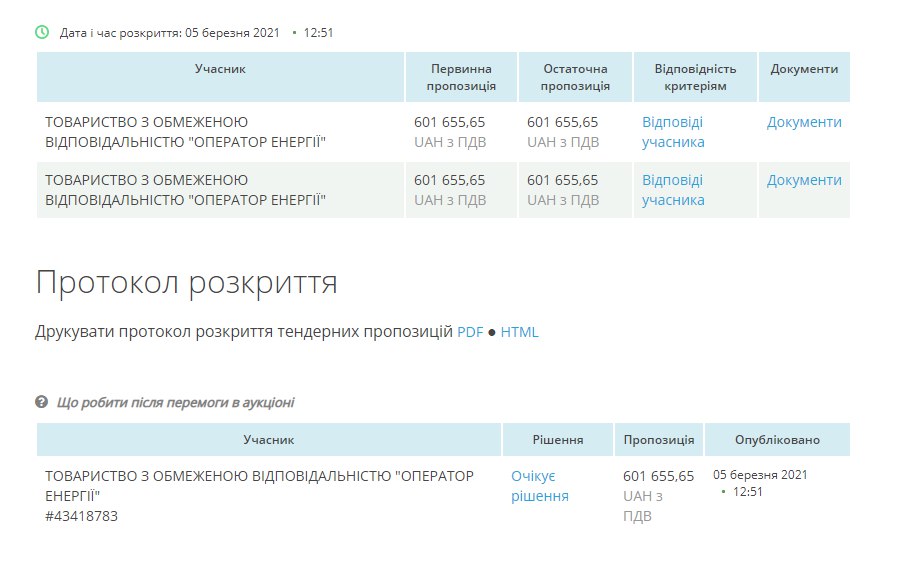Screen dimensions: 914x573
Task: Click 'Первинна пропозиція' column header
Action: 461,77
